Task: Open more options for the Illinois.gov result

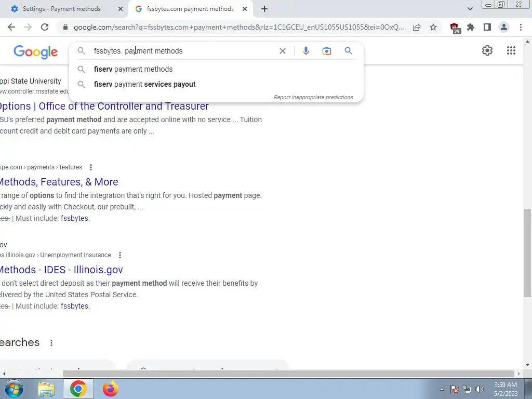Action: (x=120, y=255)
